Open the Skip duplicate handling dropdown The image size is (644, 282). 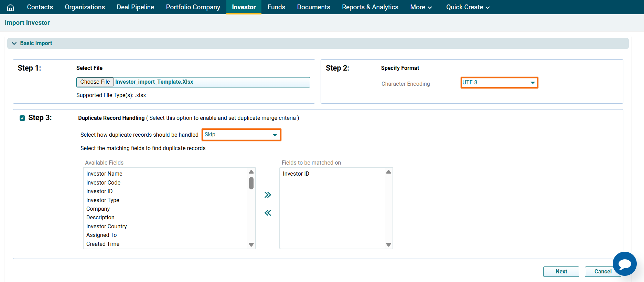241,135
